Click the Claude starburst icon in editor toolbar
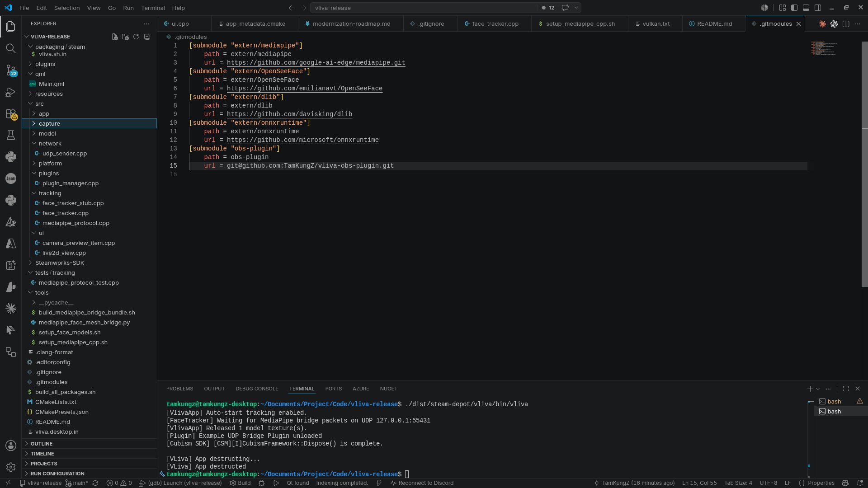This screenshot has height=488, width=868. click(x=822, y=24)
